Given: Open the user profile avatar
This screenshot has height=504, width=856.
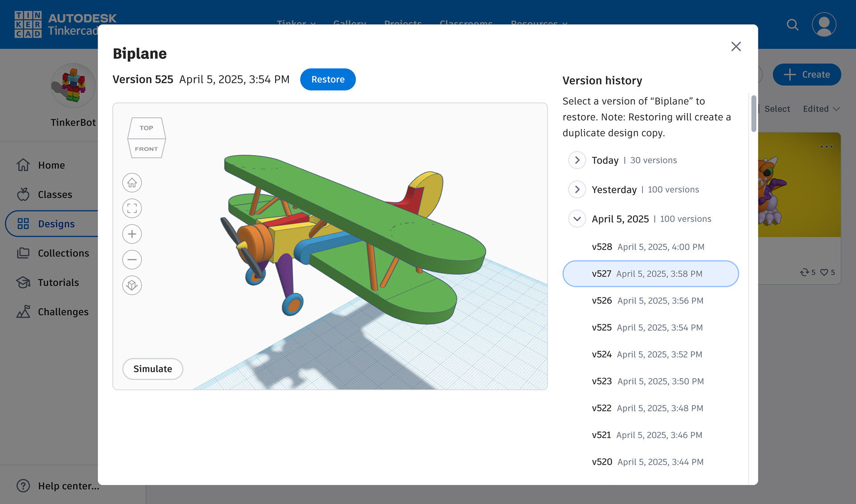Looking at the screenshot, I should pyautogui.click(x=823, y=25).
